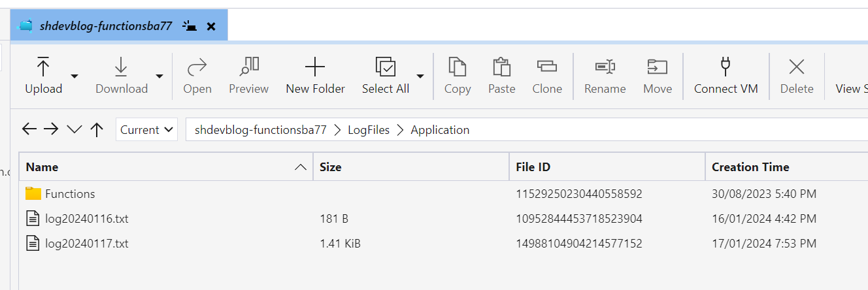
Task: Select the Functions folder name
Action: coord(70,194)
